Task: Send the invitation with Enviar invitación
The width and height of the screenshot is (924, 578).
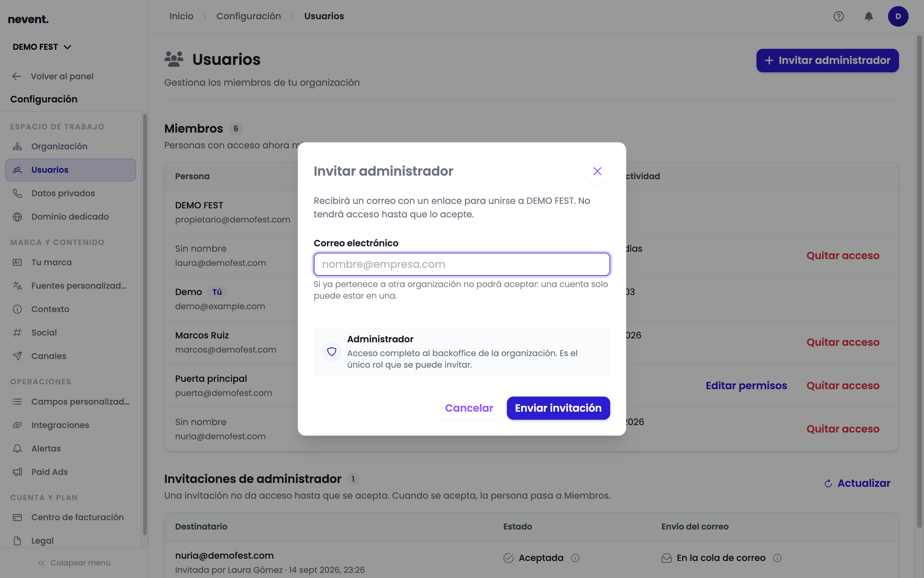Action: (x=558, y=408)
